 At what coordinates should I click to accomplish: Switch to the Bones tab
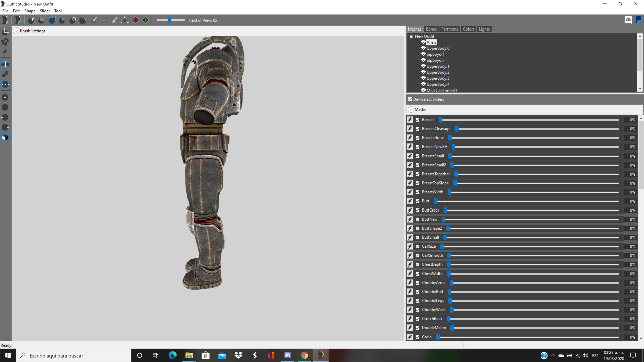click(431, 29)
